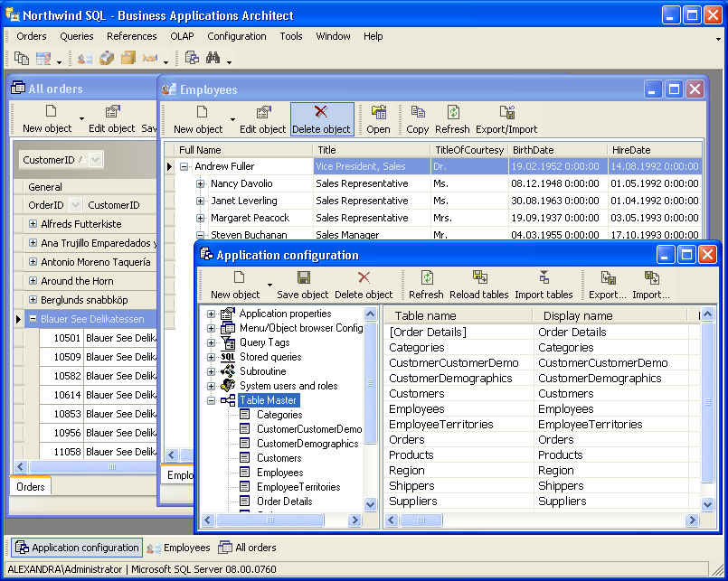Open the Configuration menu
This screenshot has width=728, height=581.
click(237, 36)
